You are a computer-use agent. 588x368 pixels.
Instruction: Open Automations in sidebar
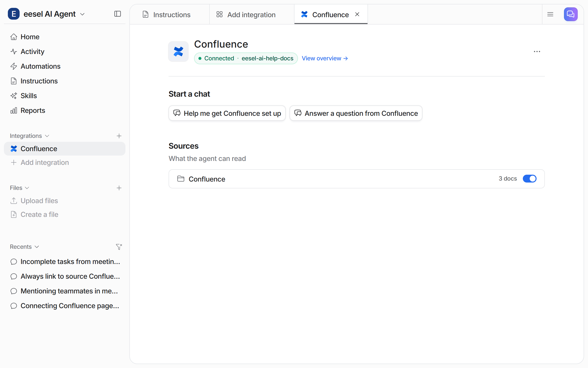point(65,66)
